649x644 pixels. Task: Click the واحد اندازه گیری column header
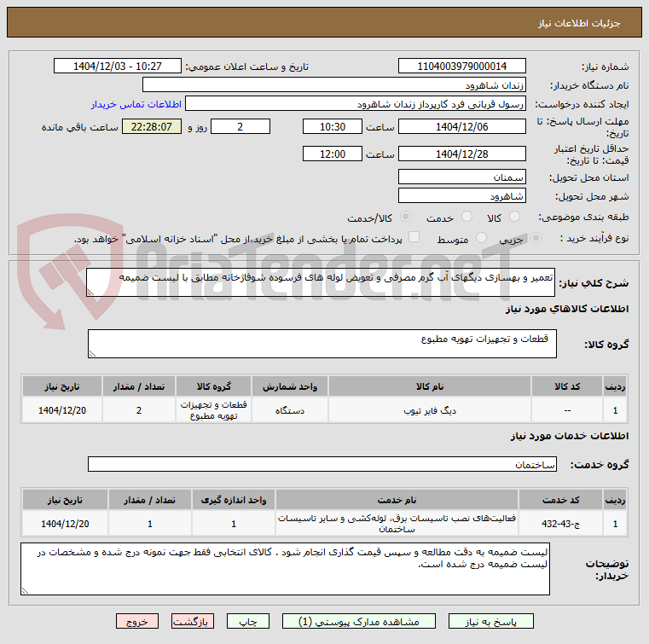(x=234, y=500)
